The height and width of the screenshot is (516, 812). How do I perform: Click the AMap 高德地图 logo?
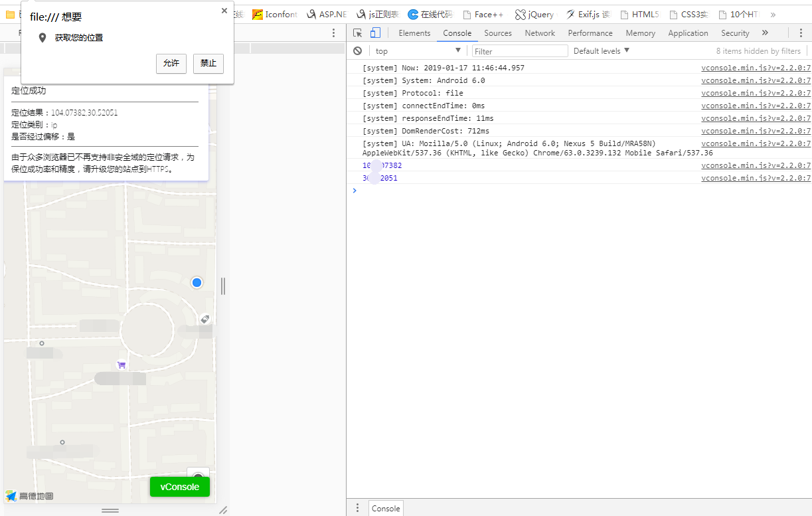pos(29,495)
